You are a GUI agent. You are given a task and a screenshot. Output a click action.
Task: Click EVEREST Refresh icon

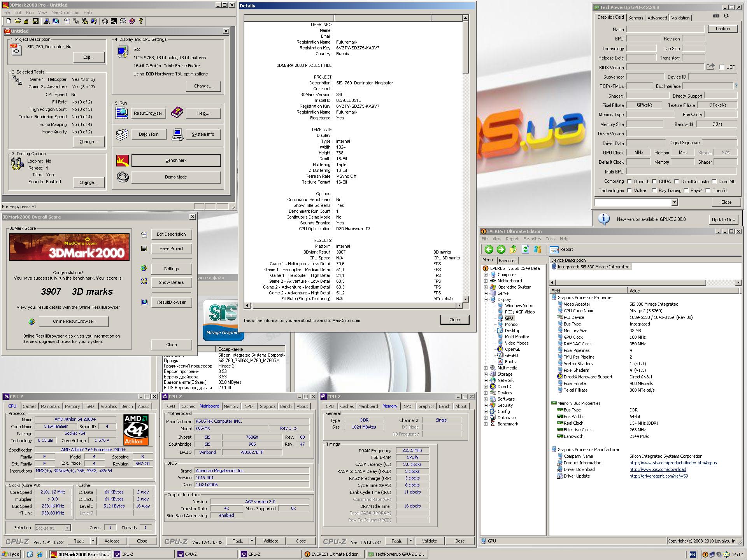[x=526, y=249]
